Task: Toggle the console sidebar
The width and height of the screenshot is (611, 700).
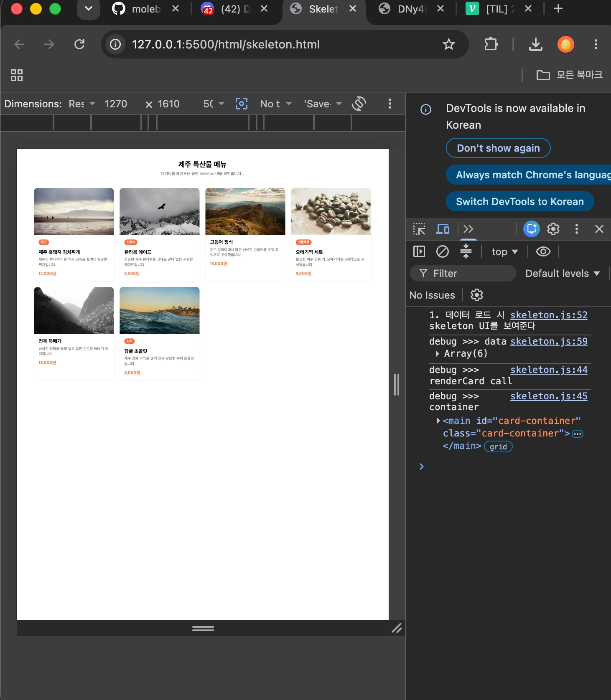Action: tap(419, 251)
